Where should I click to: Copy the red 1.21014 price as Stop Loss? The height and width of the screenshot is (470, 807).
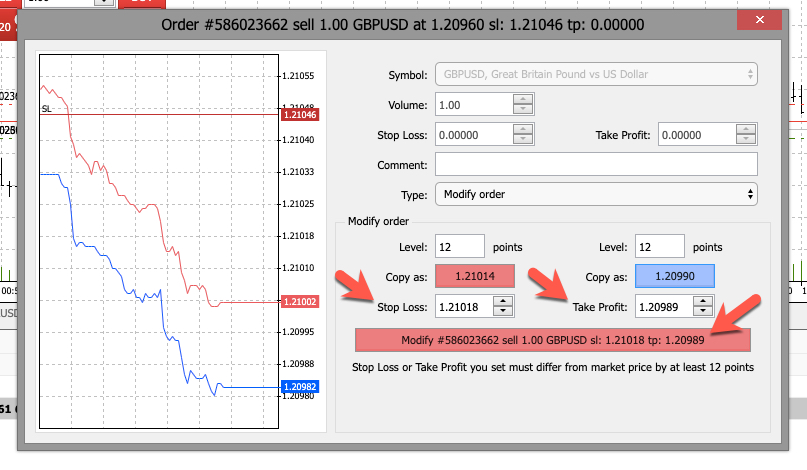[x=474, y=276]
